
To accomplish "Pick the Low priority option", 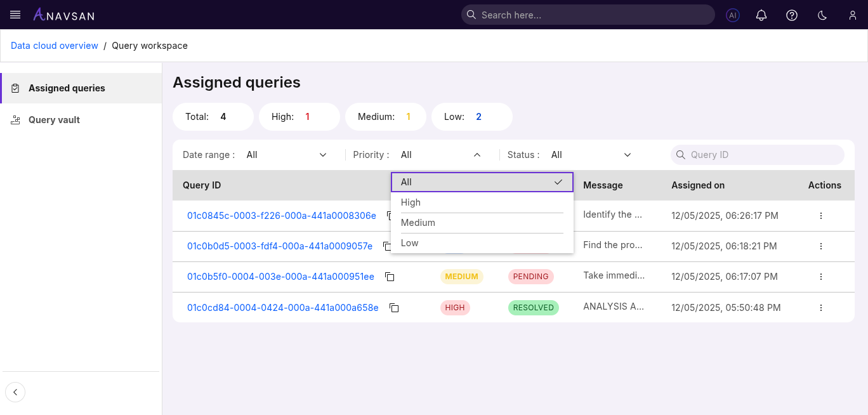I will coord(410,243).
